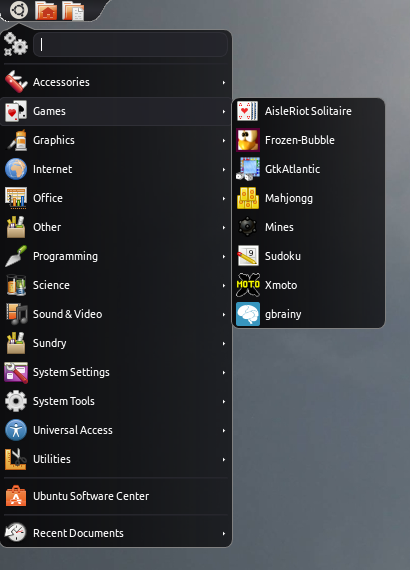Screen dimensions: 410x570
Task: Start GtkAtlantic from Games submenu
Action: [x=308, y=169]
